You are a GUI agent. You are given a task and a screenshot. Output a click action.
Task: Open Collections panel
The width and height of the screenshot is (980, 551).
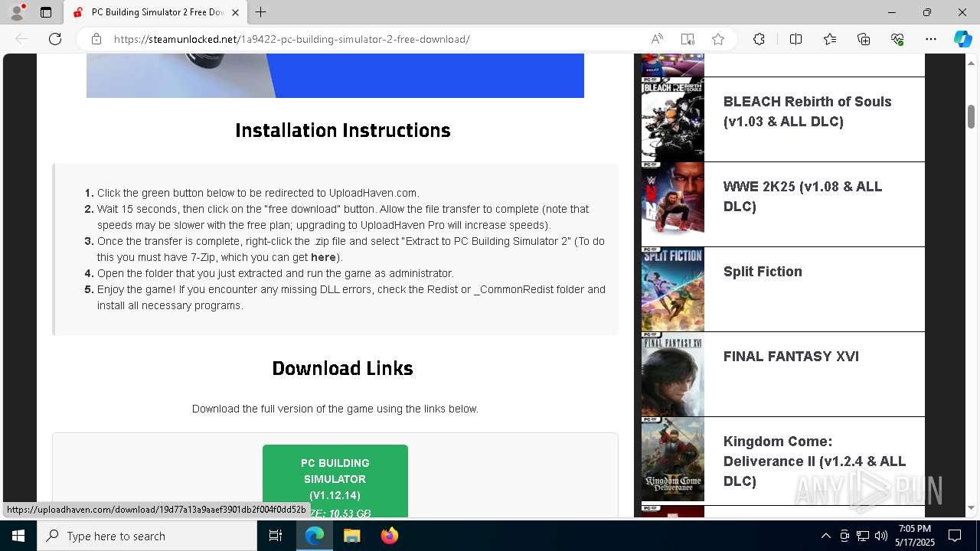(x=864, y=39)
